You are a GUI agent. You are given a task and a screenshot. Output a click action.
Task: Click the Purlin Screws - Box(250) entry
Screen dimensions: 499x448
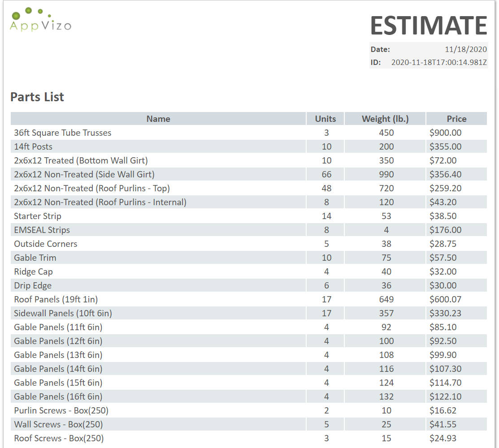click(x=61, y=410)
